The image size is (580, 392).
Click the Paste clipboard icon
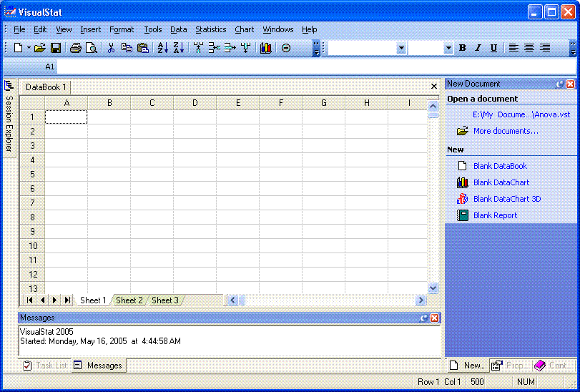[x=143, y=48]
